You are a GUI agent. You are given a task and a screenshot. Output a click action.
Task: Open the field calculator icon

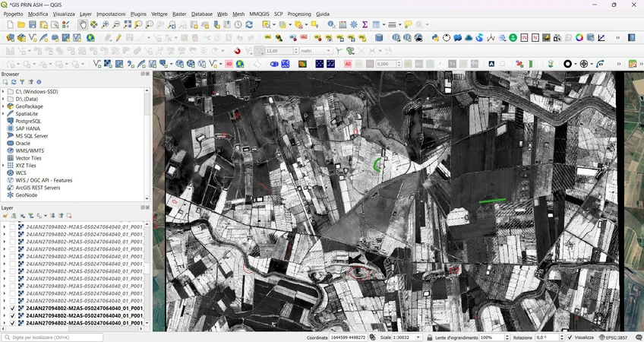pos(342,25)
